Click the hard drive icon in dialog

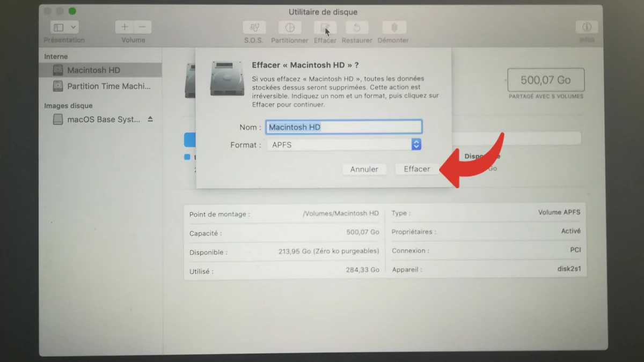[227, 78]
